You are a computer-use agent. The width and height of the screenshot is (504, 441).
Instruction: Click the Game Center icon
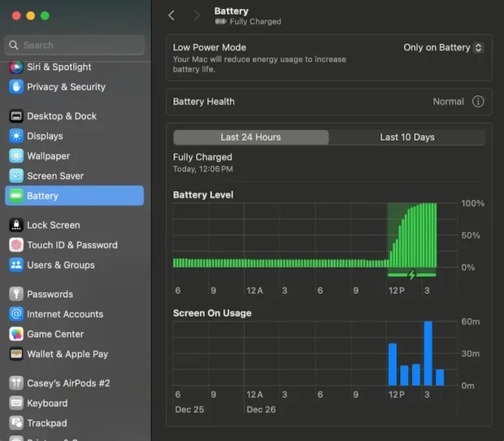click(16, 334)
